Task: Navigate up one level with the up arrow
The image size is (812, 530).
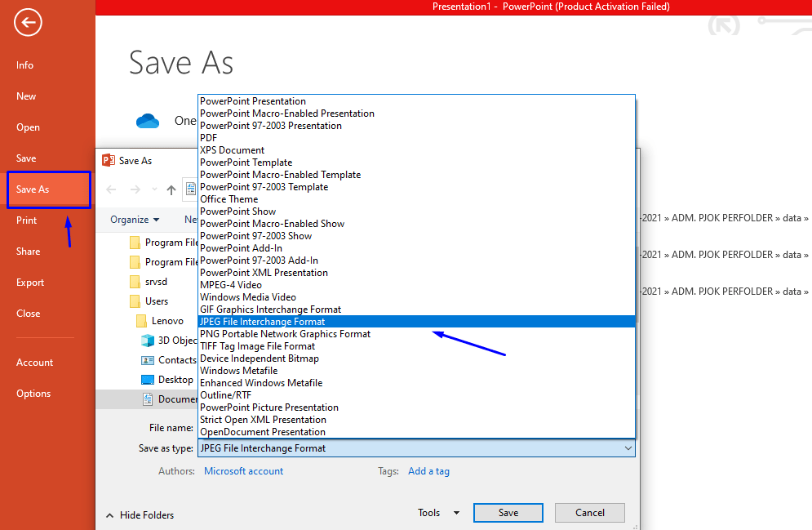Action: pyautogui.click(x=171, y=189)
